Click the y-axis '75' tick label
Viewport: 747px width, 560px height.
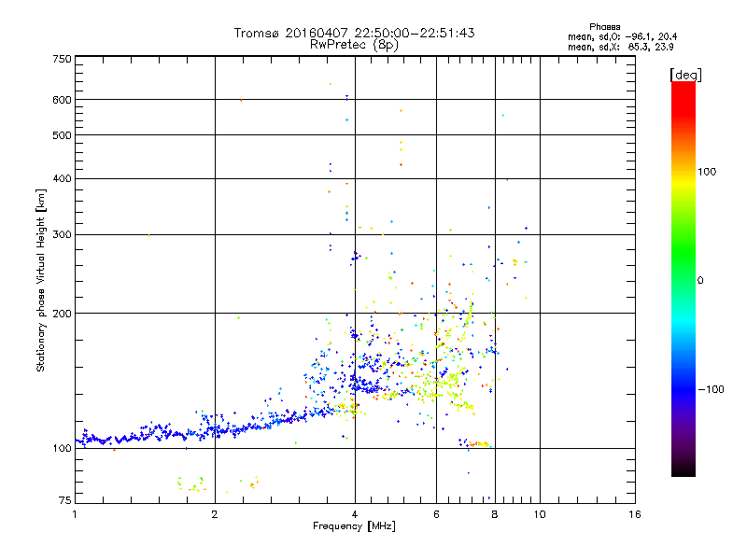65,500
